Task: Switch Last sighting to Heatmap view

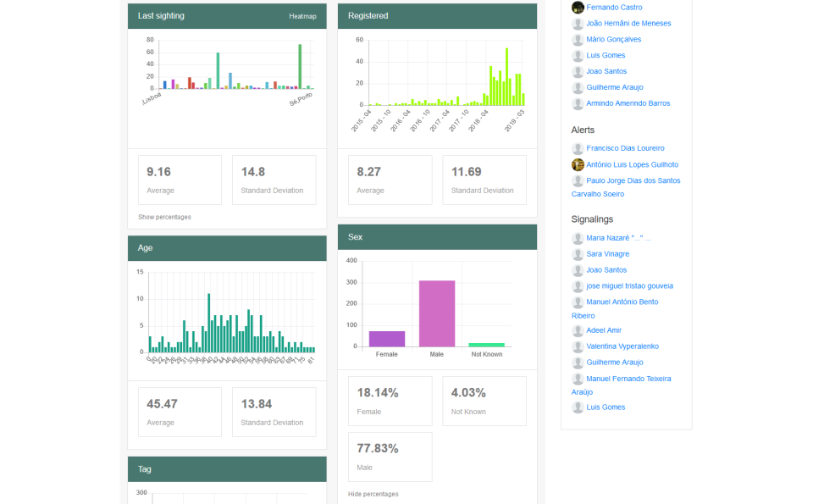Action: tap(302, 15)
